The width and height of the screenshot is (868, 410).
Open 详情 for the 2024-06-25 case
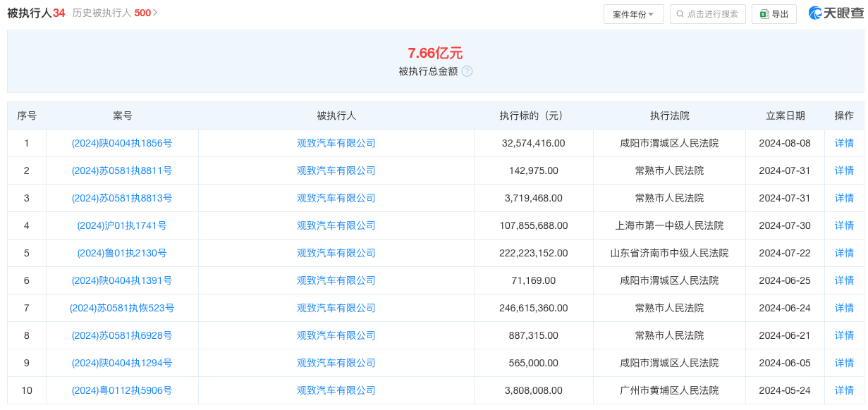(844, 280)
